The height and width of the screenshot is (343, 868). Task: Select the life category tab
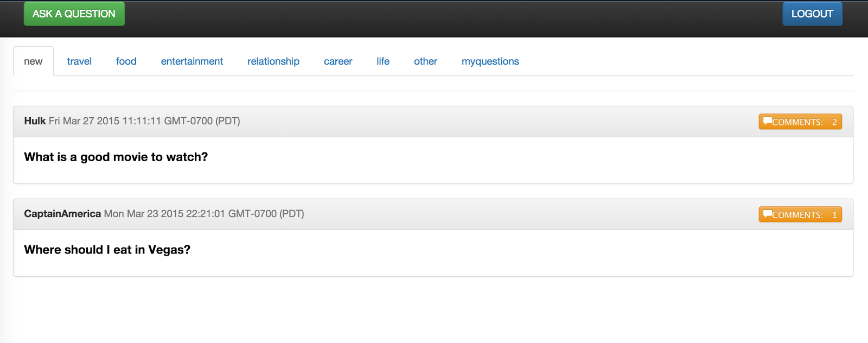click(x=383, y=61)
